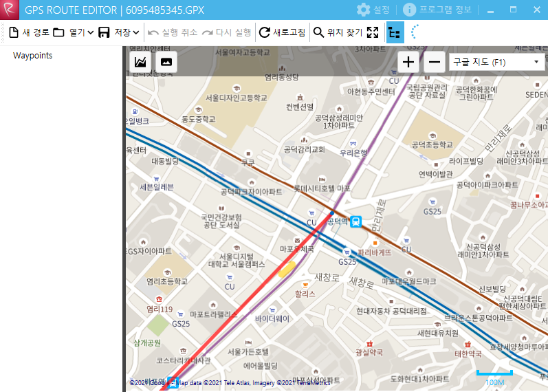Click the 열기 folder icon
This screenshot has width=548, height=392.
58,32
